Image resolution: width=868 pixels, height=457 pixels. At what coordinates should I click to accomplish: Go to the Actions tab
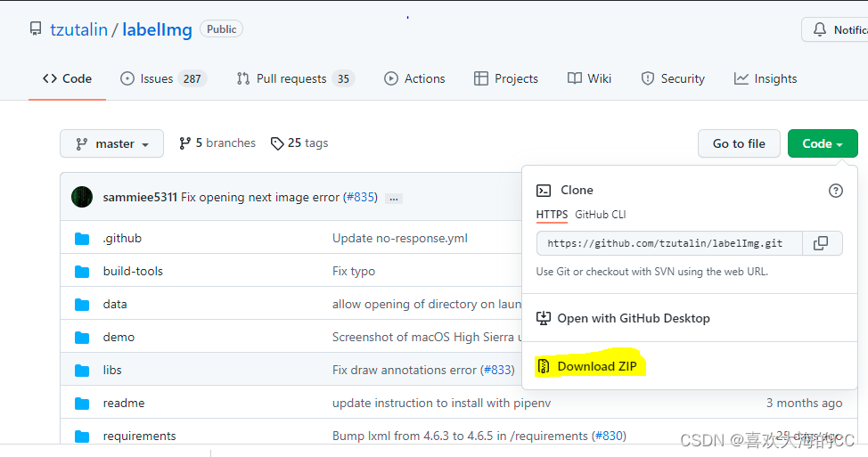point(414,78)
